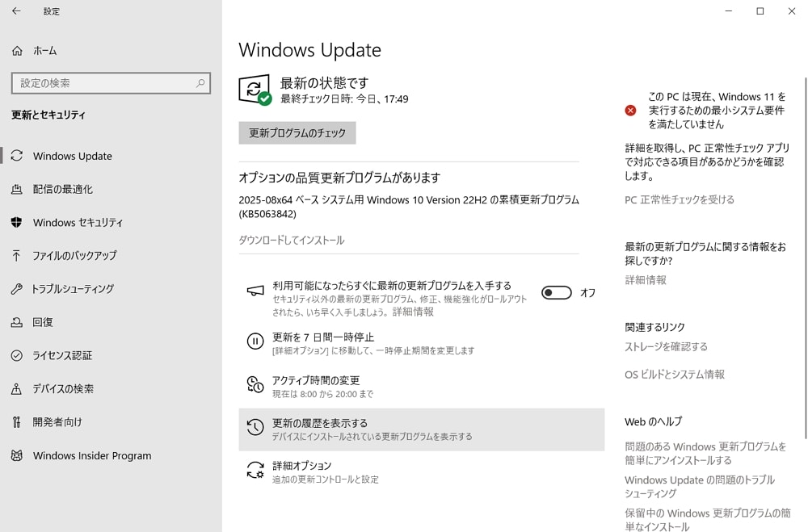Click the history icon for 更新の履歴を表示する
Image resolution: width=808 pixels, height=532 pixels.
pos(255,427)
